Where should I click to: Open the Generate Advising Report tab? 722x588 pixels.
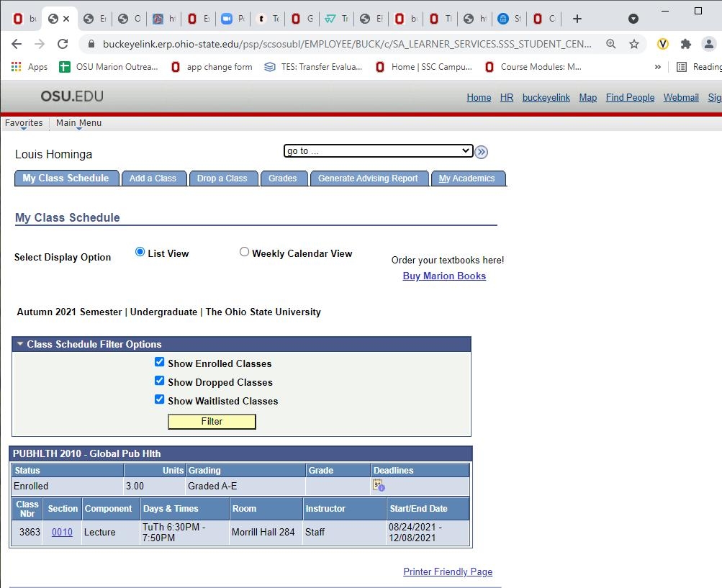click(368, 178)
